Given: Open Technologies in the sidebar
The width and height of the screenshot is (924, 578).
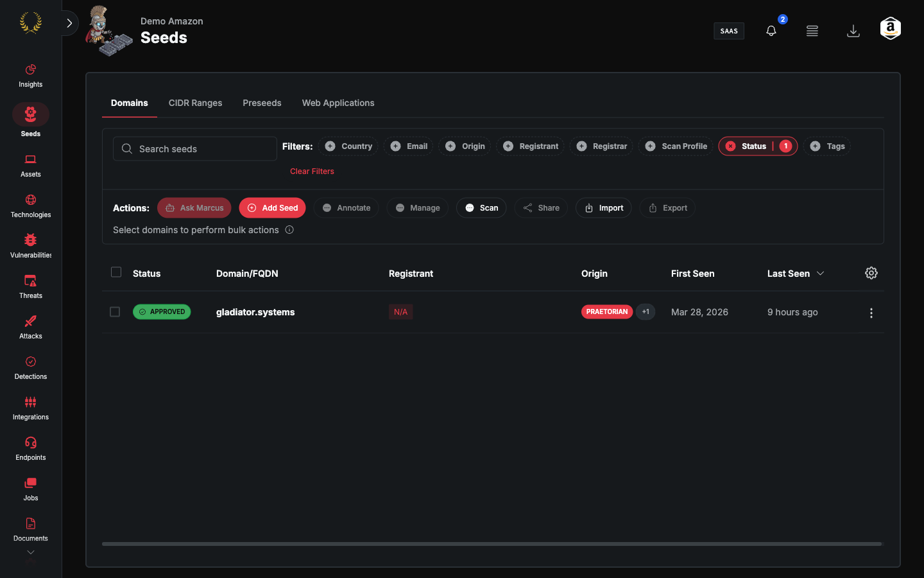Looking at the screenshot, I should [30, 206].
